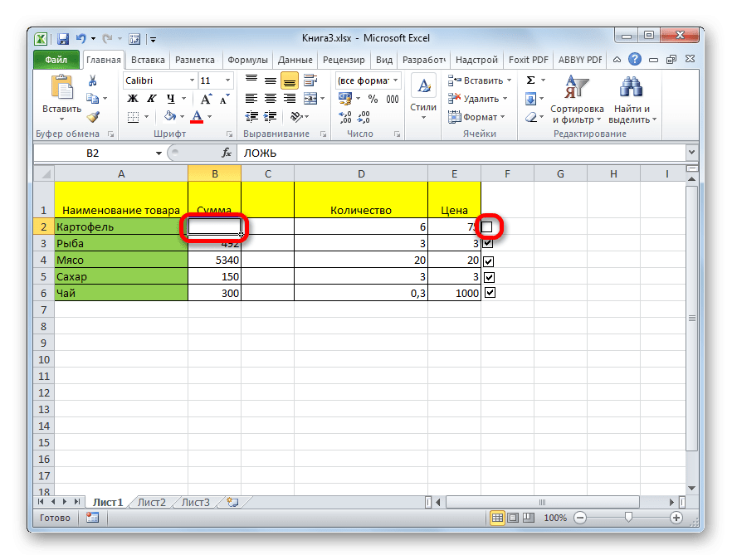732x560 pixels.
Task: Switch to the Формулы ribbon tab
Action: point(247,60)
